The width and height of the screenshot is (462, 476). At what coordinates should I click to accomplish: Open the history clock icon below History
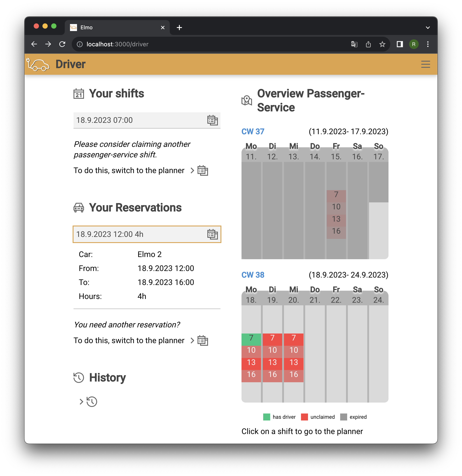pyautogui.click(x=92, y=401)
